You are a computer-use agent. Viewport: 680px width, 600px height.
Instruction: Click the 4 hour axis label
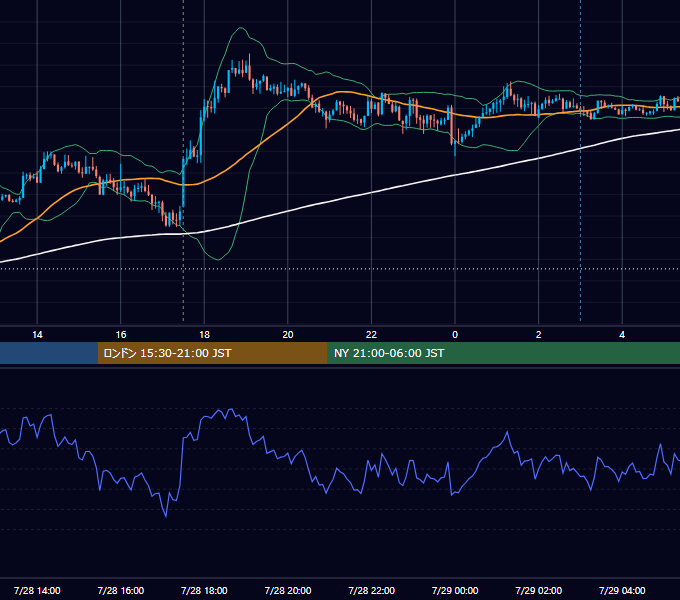point(622,335)
